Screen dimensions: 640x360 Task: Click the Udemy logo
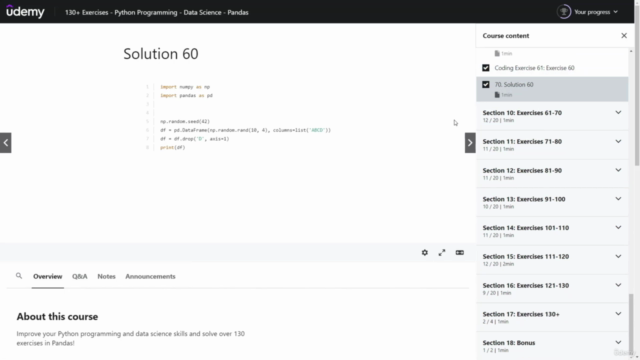[25, 12]
